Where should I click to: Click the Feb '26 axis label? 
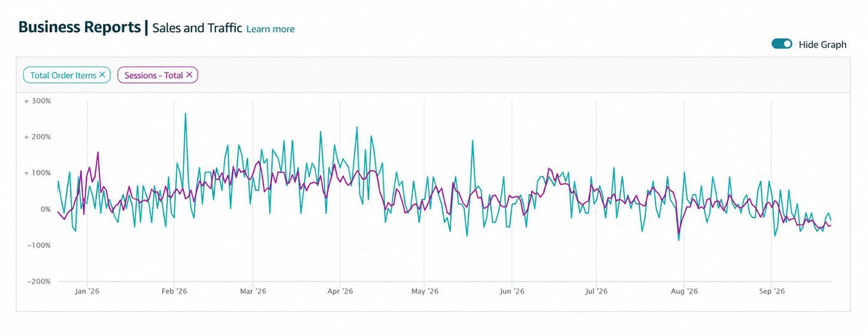tap(174, 291)
